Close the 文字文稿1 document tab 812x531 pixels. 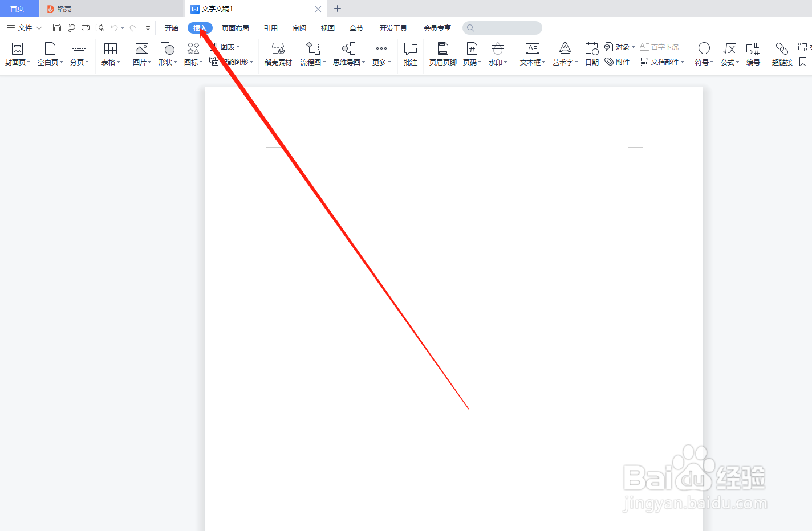tap(318, 9)
